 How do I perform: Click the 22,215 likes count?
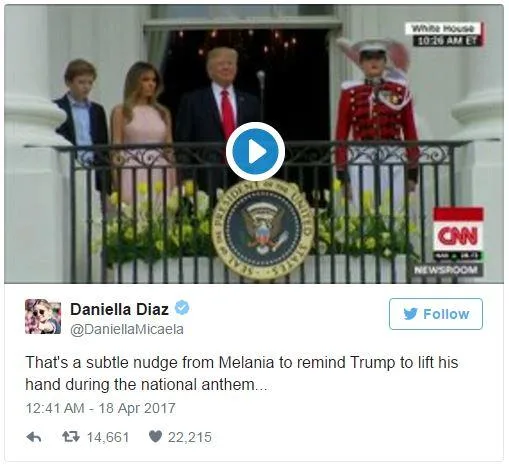point(190,437)
